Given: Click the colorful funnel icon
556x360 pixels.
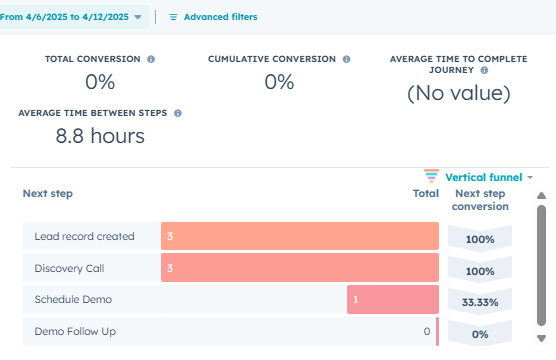Looking at the screenshot, I should 431,176.
